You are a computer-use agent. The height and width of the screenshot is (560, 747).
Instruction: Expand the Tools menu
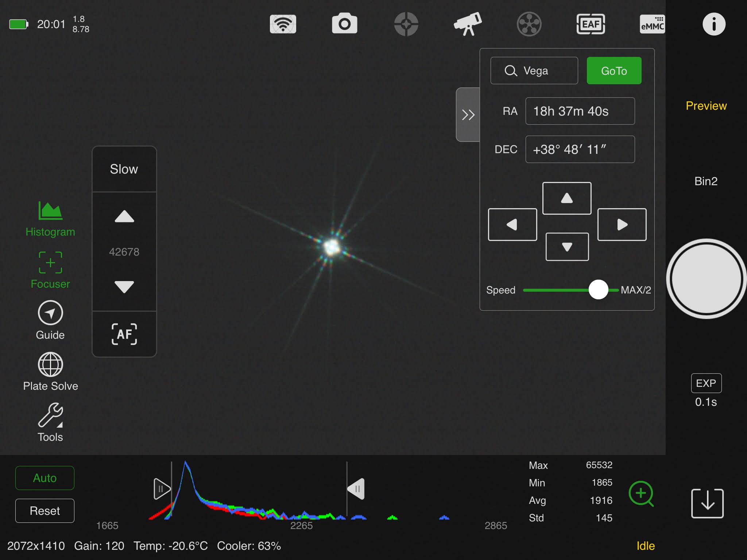click(50, 423)
